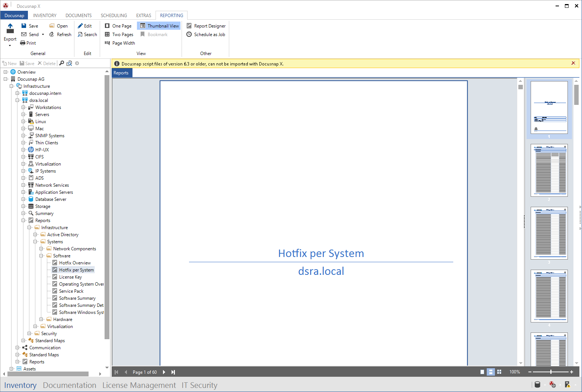Click the Schedule as Job clock icon
This screenshot has width=582, height=392.
pyautogui.click(x=189, y=34)
